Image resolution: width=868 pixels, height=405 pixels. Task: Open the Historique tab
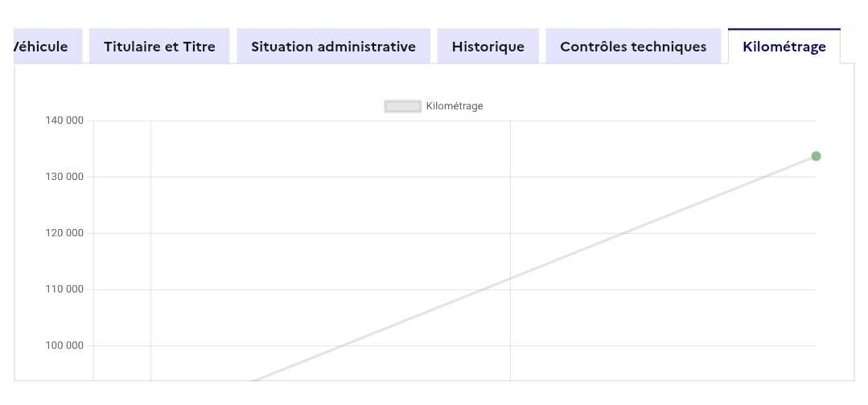pyautogui.click(x=487, y=47)
